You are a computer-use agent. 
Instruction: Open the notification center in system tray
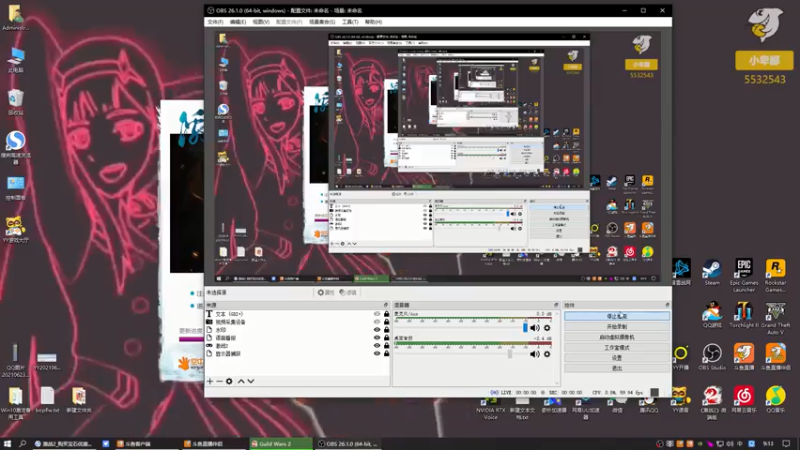pyautogui.click(x=786, y=444)
